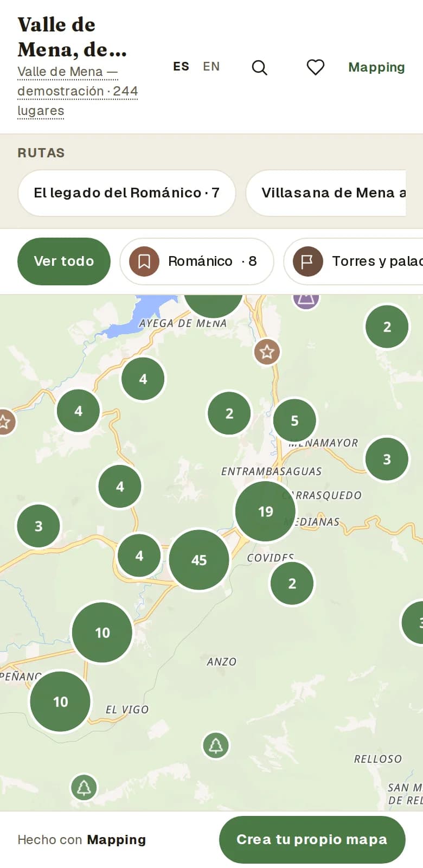Open the 2-place cluster below Covides
This screenshot has height=868, width=423.
coord(292,583)
